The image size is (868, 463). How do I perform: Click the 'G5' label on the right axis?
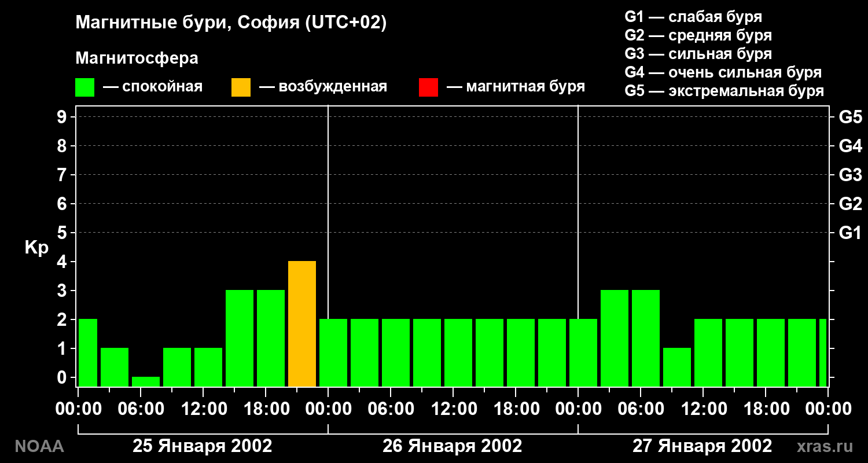(850, 117)
